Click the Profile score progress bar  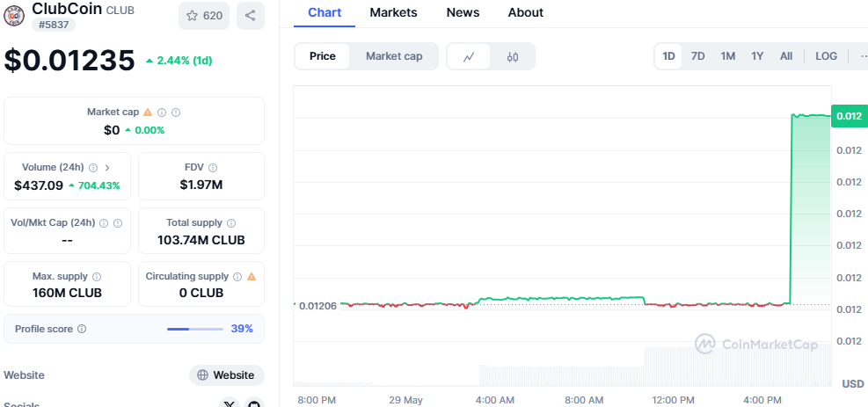(194, 329)
